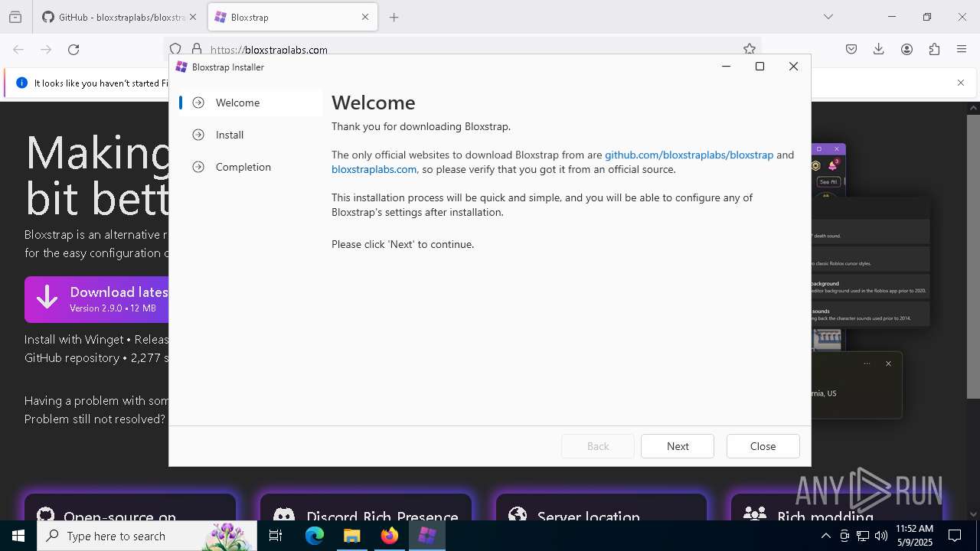Select the Completion step in installer sidebar
Screen dimensions: 980x551
[x=250, y=167]
